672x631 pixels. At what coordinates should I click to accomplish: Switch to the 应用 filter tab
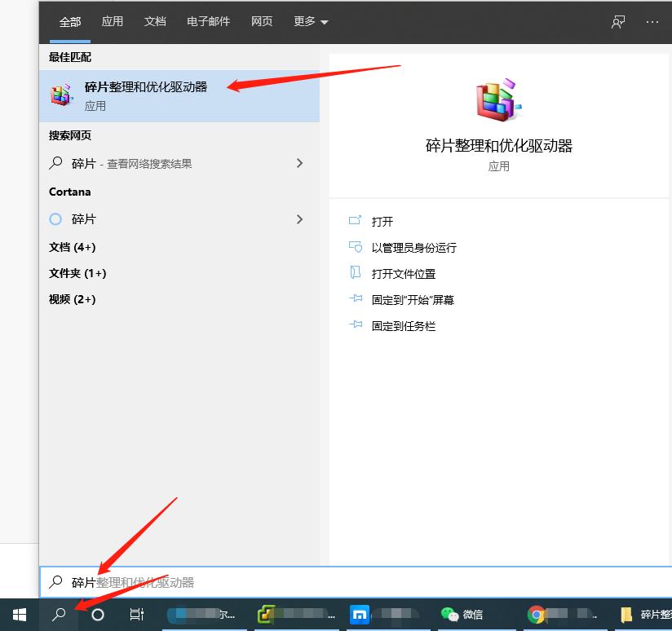(112, 22)
